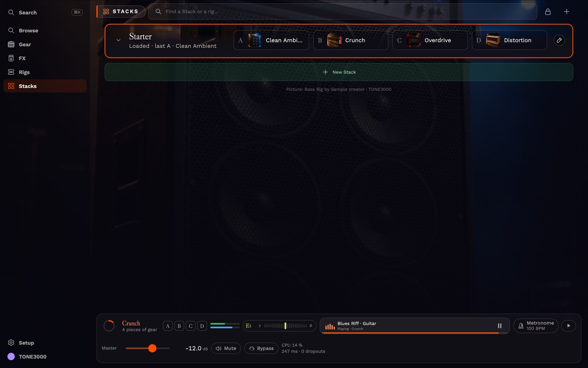Start the metronome play button
Viewport: 588px width, 368px height.
(x=569, y=326)
